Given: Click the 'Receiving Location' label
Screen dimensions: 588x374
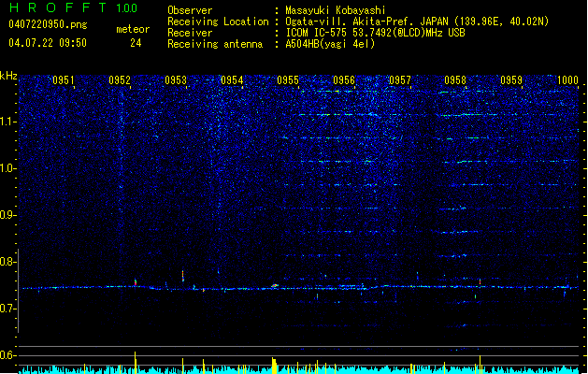Looking at the screenshot, I should [218, 22].
